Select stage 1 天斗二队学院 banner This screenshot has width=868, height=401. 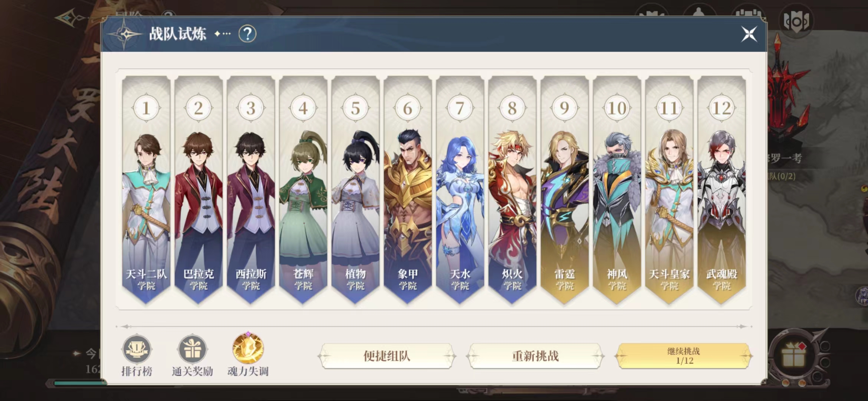pyautogui.click(x=146, y=190)
